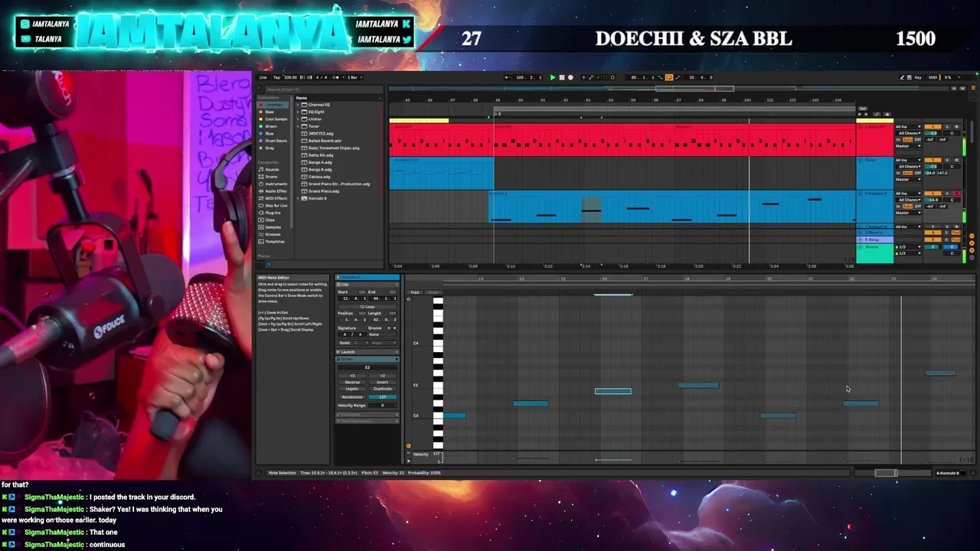Viewport: 980px width, 551px height.
Task: Click the MIDI Arrangement Overdub plus icon
Action: coord(583,77)
